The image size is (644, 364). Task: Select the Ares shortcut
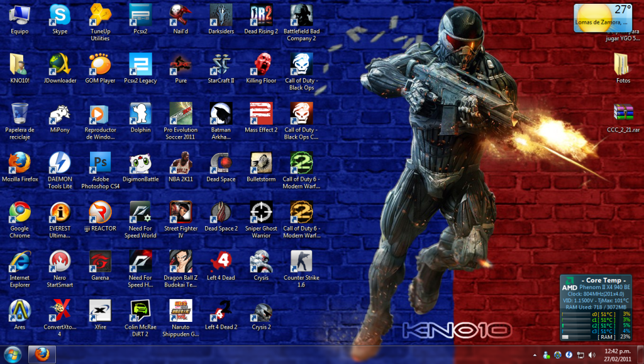[x=19, y=316]
